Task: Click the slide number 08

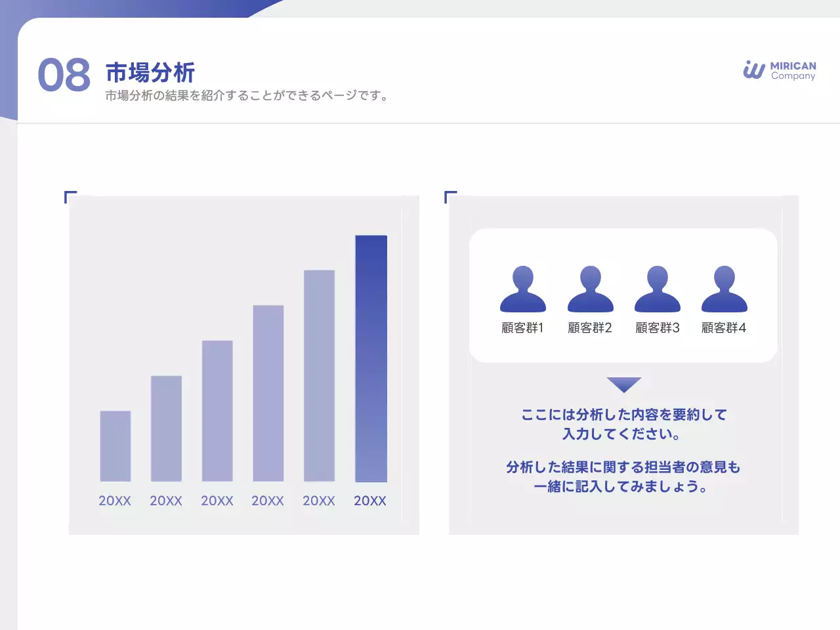Action: [64, 75]
